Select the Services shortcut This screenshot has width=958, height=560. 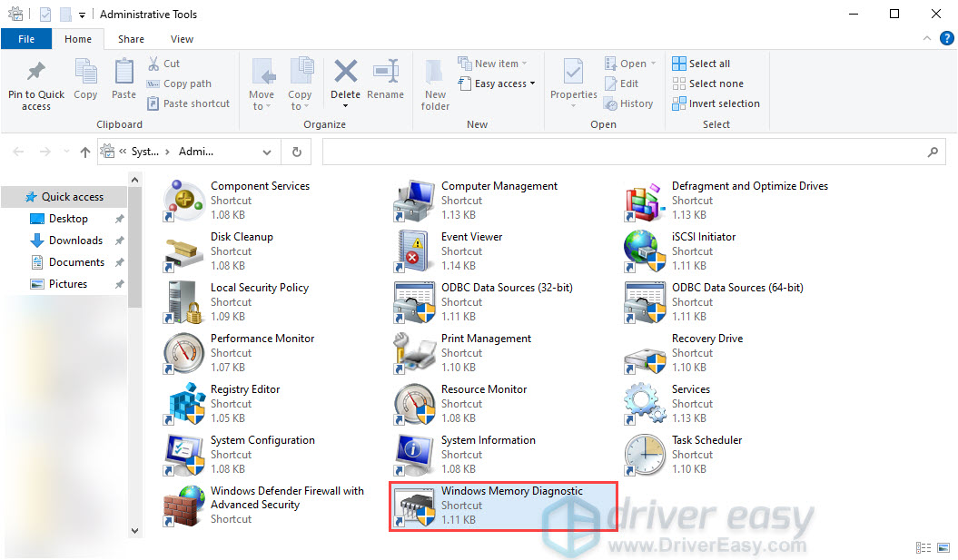(x=690, y=388)
